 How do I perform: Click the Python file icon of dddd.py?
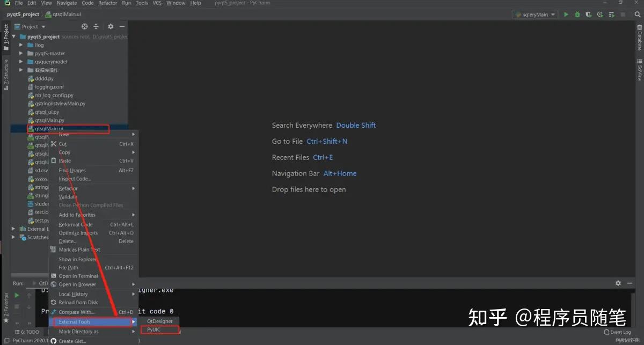point(31,78)
